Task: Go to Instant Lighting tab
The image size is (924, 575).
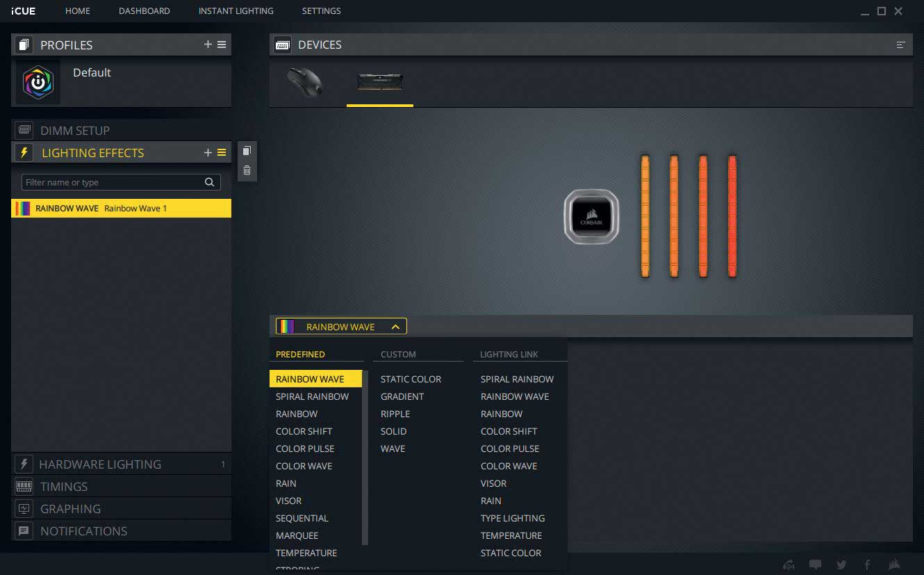Action: [236, 11]
